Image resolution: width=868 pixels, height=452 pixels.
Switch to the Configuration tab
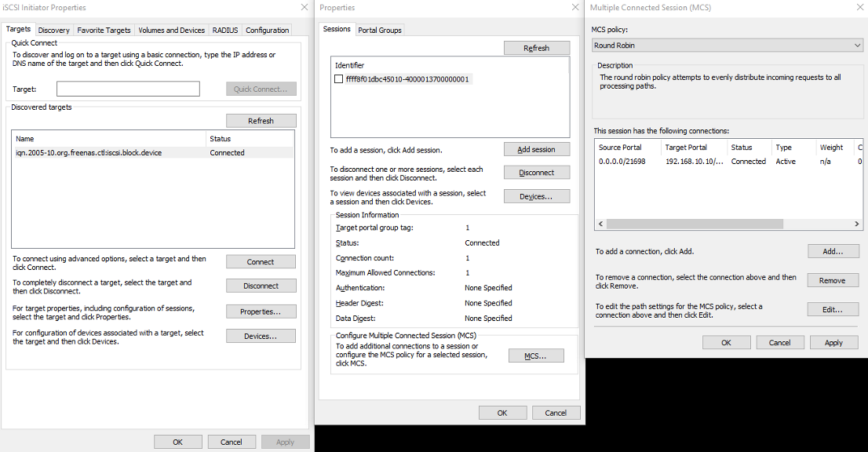pyautogui.click(x=267, y=30)
